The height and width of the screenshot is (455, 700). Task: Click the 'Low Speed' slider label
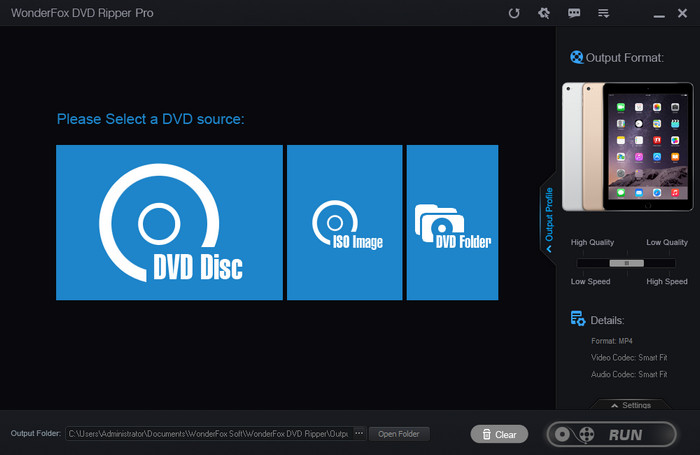[x=590, y=281]
